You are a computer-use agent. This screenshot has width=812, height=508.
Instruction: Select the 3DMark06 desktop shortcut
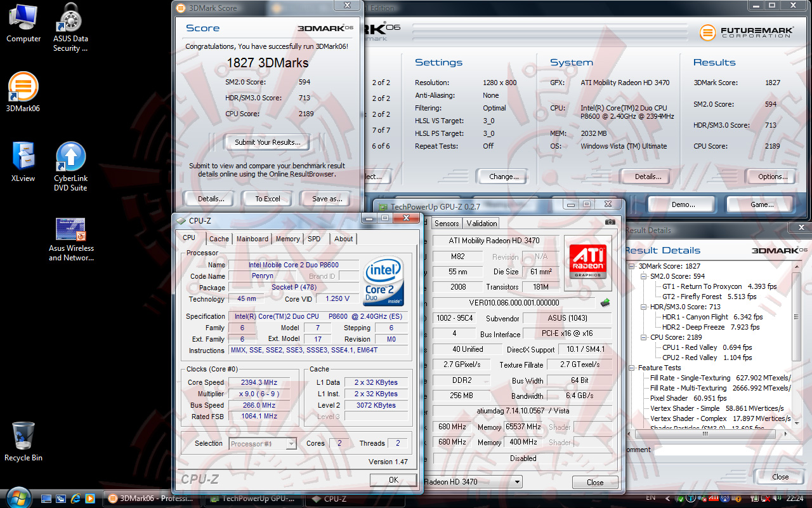(23, 92)
